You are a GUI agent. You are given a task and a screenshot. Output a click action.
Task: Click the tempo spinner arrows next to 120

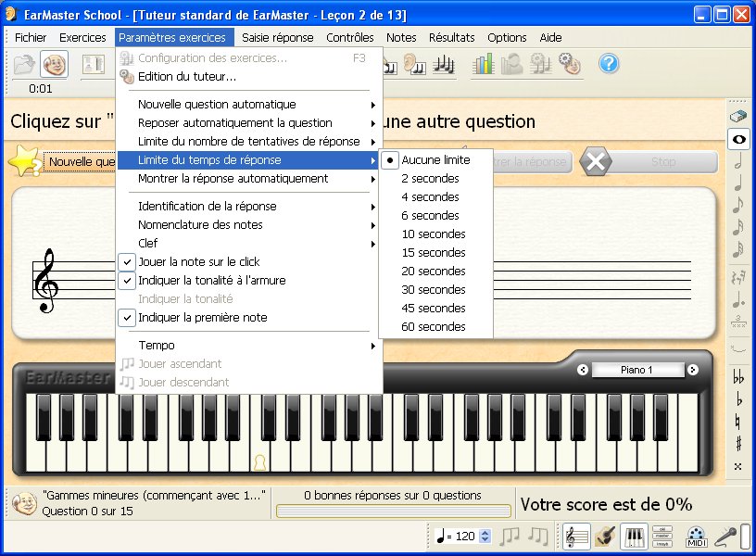tap(484, 536)
